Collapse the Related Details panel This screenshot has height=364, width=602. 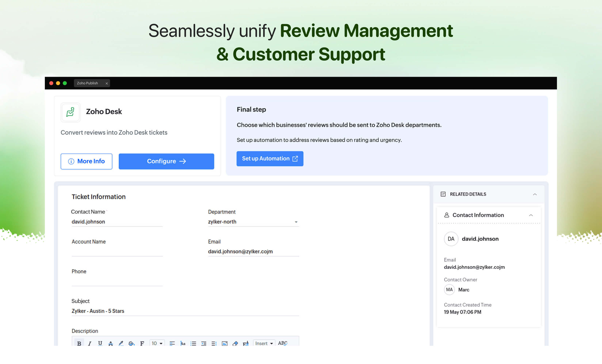(535, 194)
